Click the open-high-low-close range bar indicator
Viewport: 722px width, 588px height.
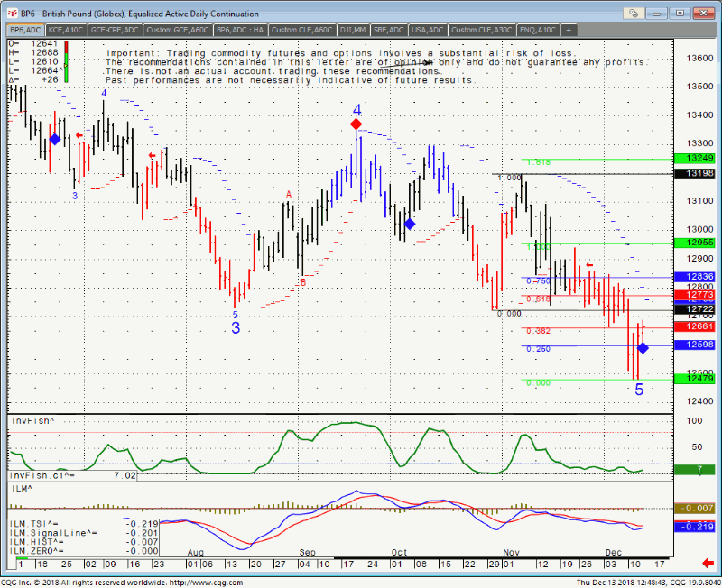[65, 59]
